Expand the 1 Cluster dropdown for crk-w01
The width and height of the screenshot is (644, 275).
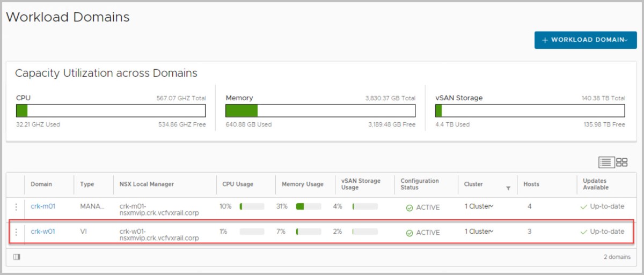tap(479, 232)
